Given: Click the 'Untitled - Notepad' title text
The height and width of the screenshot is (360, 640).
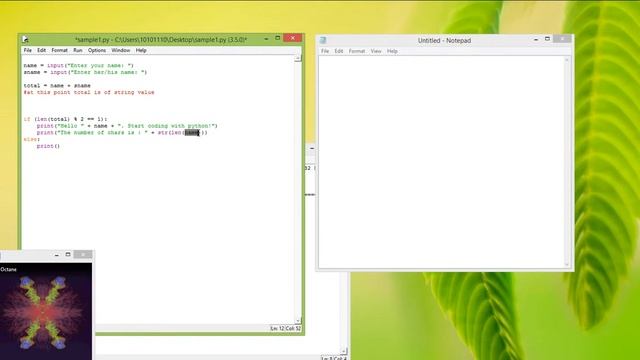Looking at the screenshot, I should (444, 40).
